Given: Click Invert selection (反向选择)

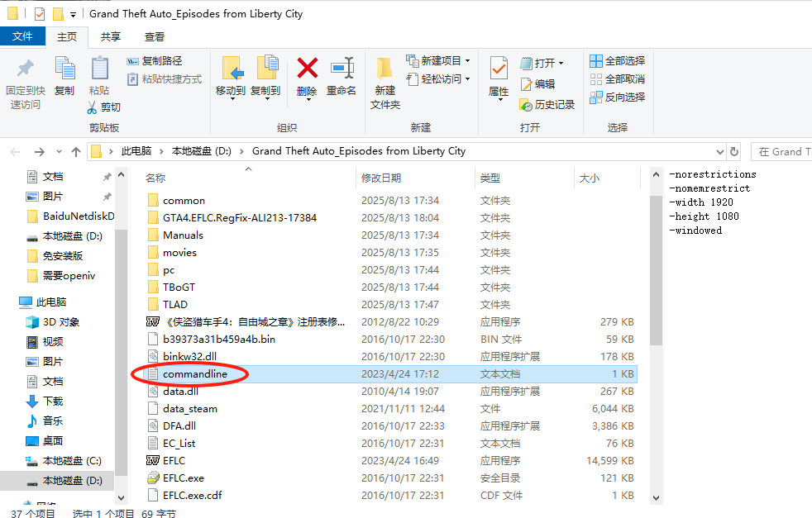Looking at the screenshot, I should (x=618, y=97).
